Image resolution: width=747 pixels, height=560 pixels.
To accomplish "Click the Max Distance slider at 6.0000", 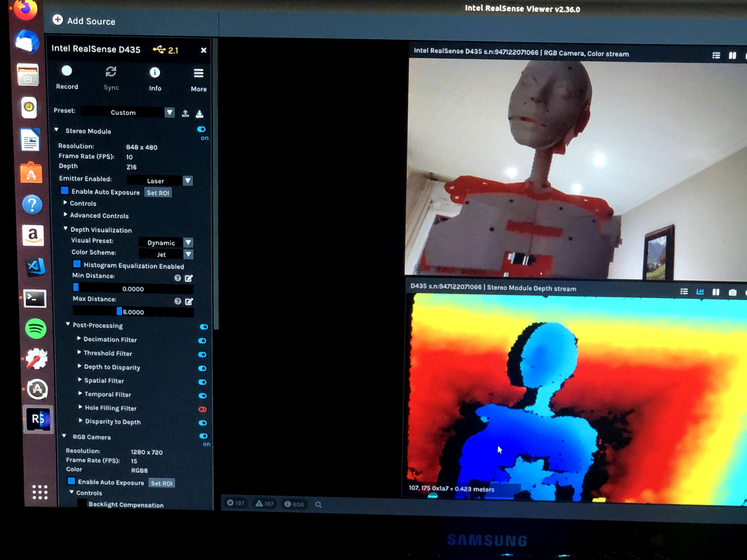I will pyautogui.click(x=133, y=312).
